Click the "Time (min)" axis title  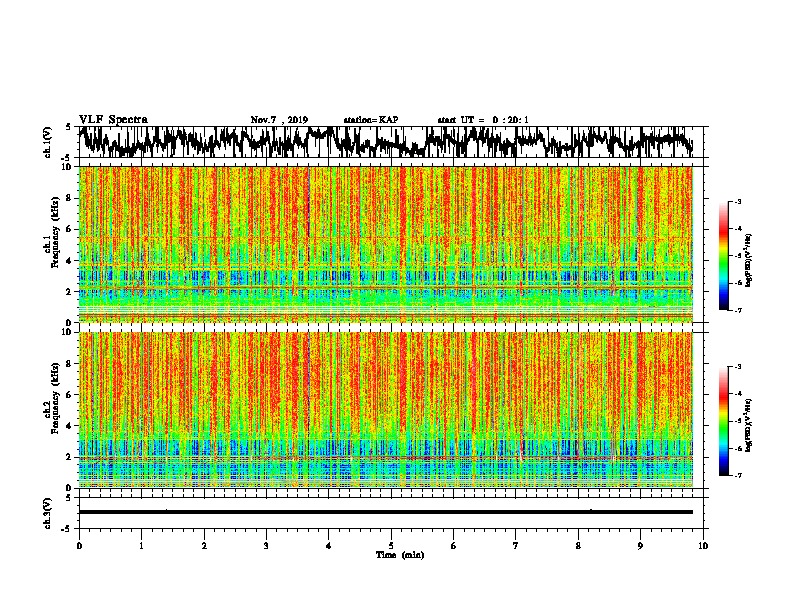coord(400,555)
